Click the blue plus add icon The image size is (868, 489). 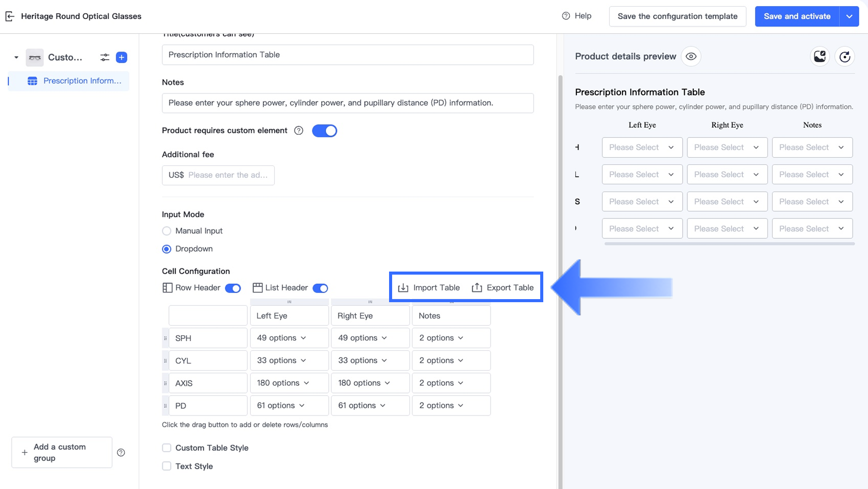click(x=122, y=57)
